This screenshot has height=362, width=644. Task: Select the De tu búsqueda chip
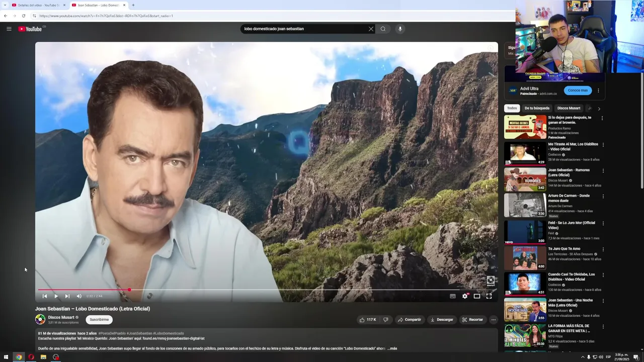pyautogui.click(x=537, y=108)
